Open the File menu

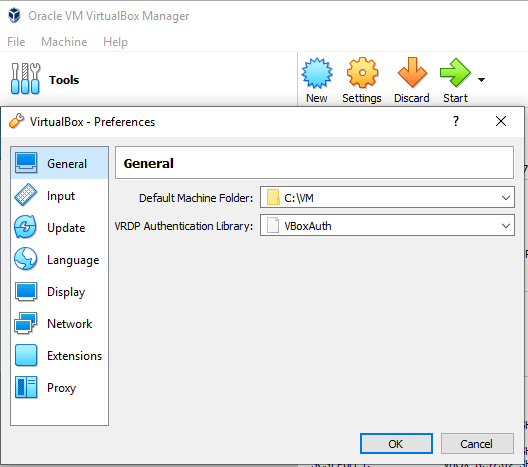[x=16, y=42]
